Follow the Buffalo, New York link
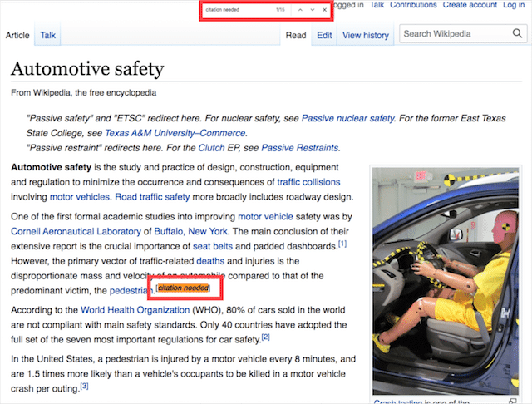The height and width of the screenshot is (404, 532). 190,231
